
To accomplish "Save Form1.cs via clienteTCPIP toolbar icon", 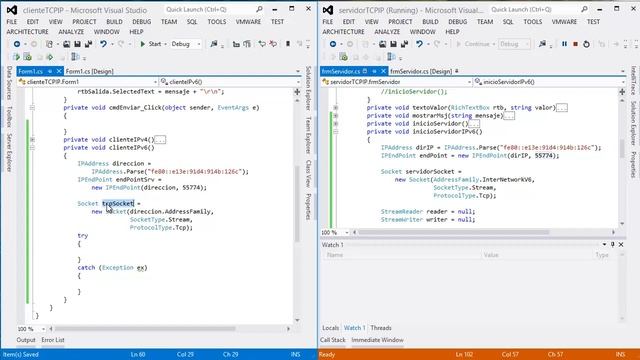I will [x=77, y=44].
